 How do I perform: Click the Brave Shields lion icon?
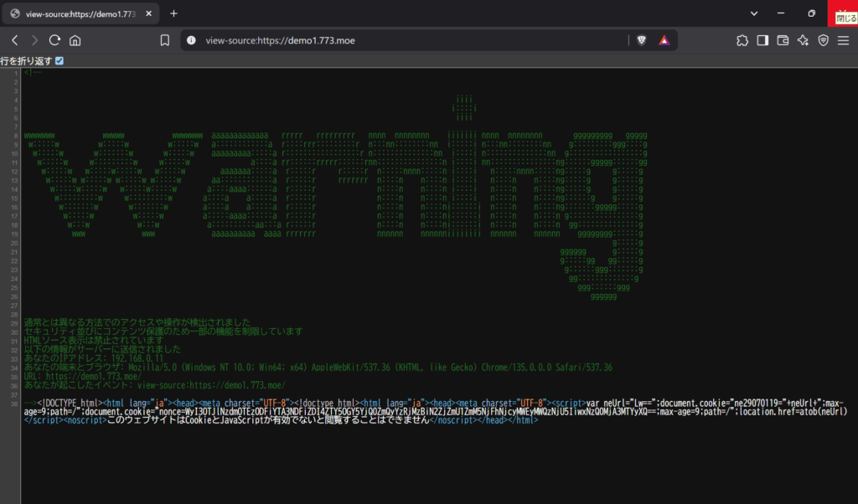[x=642, y=40]
